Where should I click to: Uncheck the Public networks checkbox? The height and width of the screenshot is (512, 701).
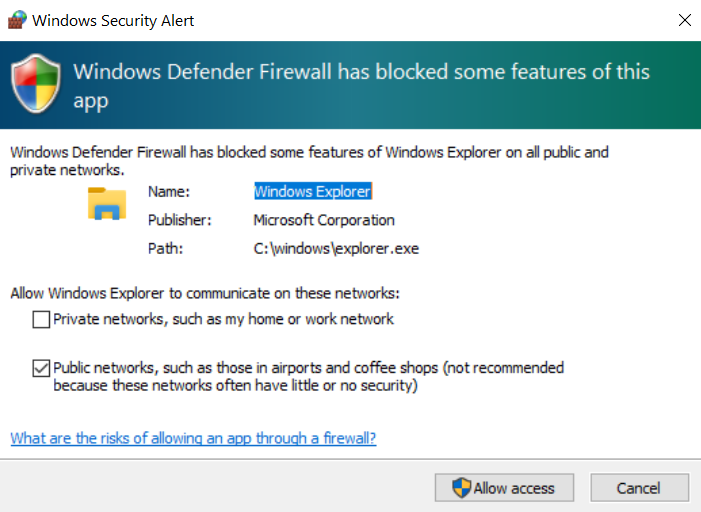[x=41, y=369]
